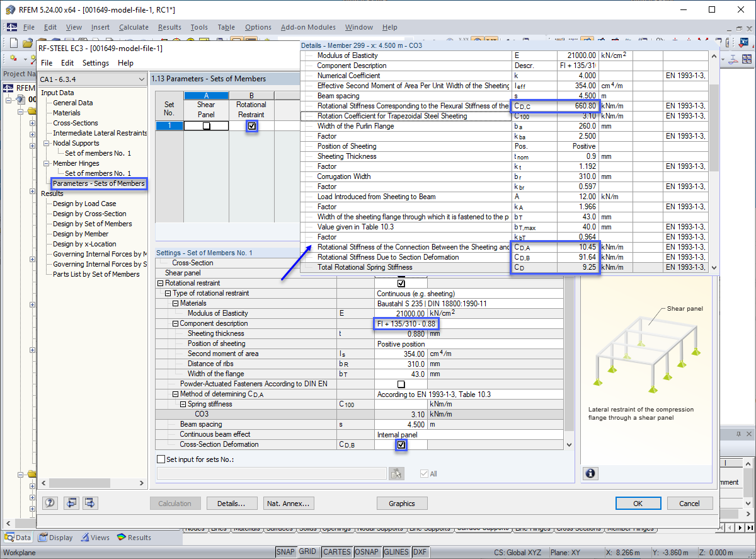Enable the Rotational Restraint checkbox for set 1
Image resolution: width=756 pixels, height=559 pixels.
coord(252,125)
